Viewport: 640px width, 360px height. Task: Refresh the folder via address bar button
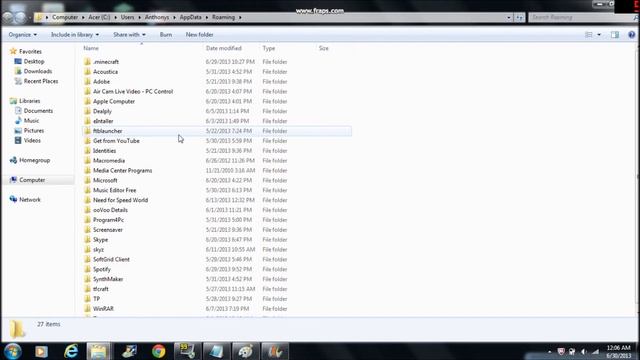pos(519,18)
